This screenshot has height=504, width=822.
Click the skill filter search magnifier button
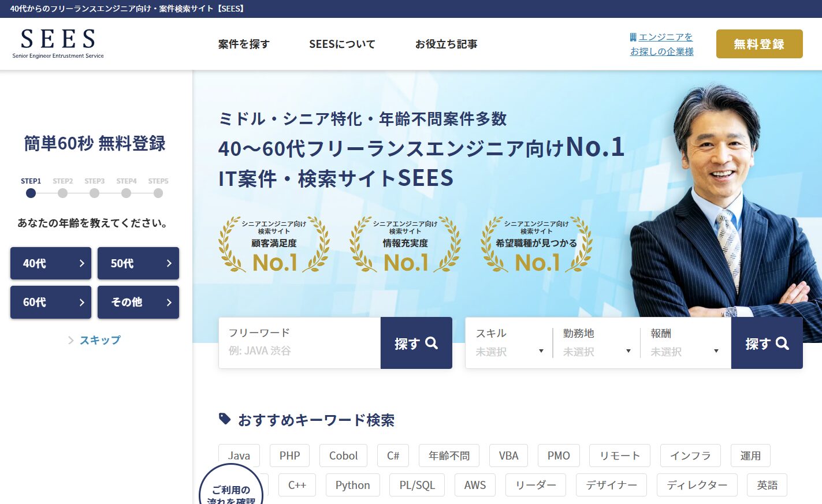point(767,343)
